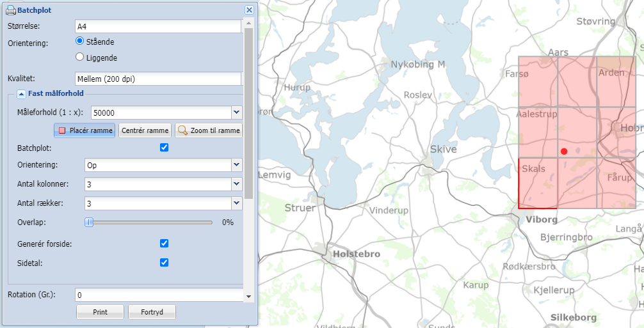Edit the Måleforhold 50000 value field

161,113
